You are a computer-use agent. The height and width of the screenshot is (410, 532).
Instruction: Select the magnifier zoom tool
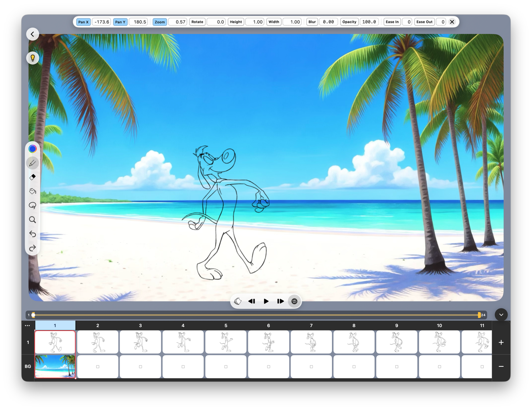click(33, 220)
